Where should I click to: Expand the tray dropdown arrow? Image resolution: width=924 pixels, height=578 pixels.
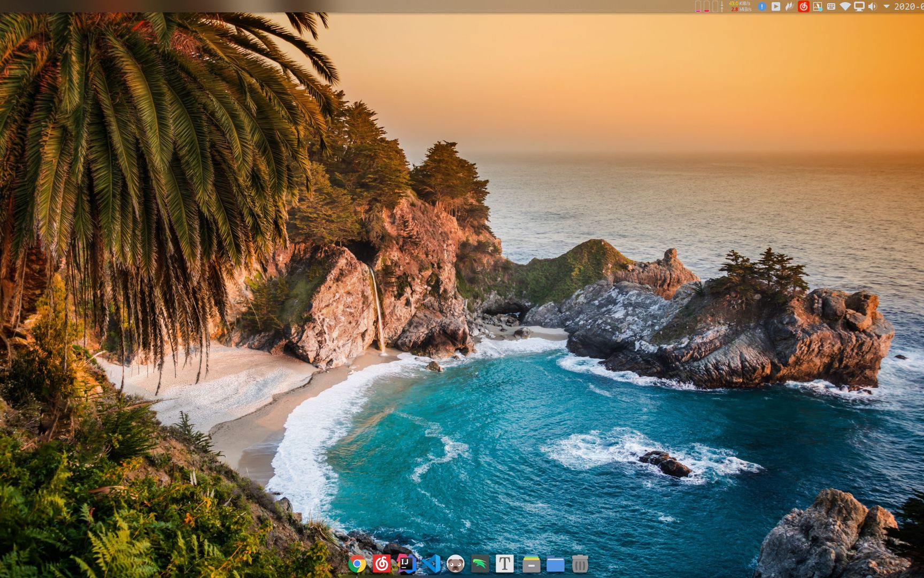pos(886,6)
